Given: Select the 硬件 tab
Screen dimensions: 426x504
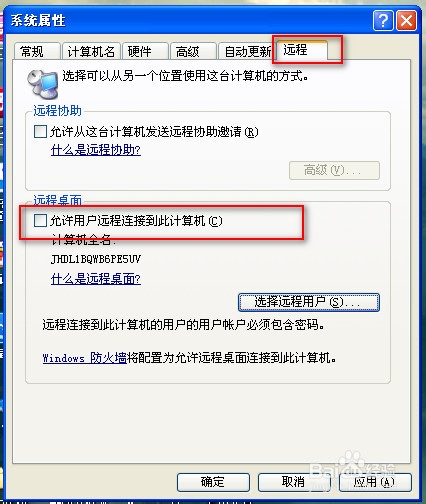Looking at the screenshot, I should pos(145,52).
